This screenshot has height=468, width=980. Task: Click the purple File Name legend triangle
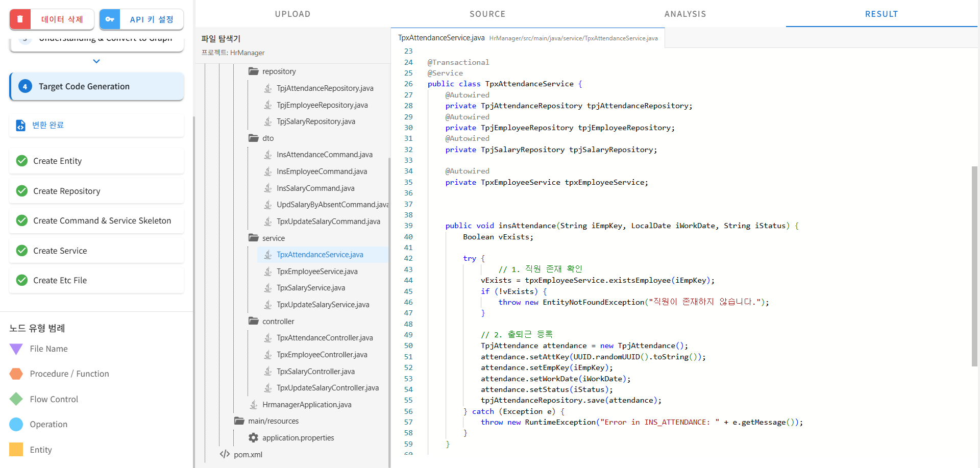click(x=16, y=349)
